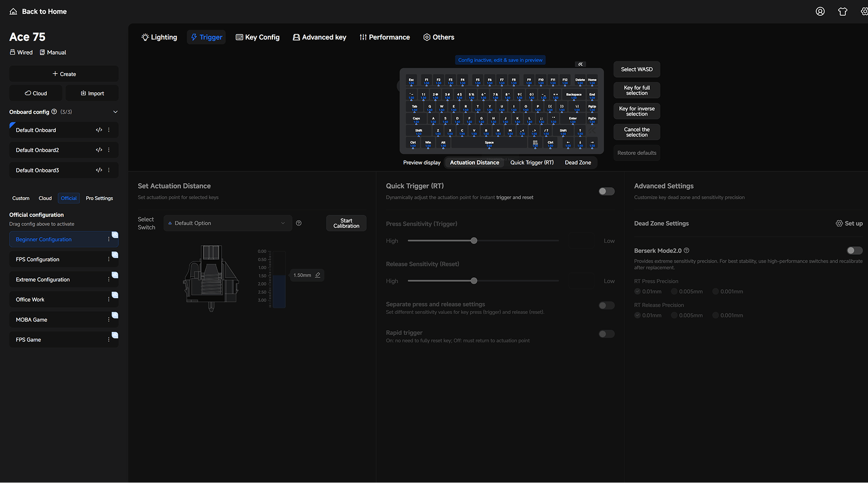Select the Beginner Configuration preset

click(x=64, y=240)
